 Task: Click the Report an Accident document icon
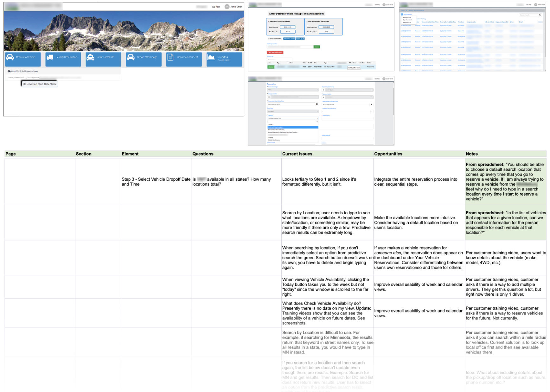tap(170, 57)
